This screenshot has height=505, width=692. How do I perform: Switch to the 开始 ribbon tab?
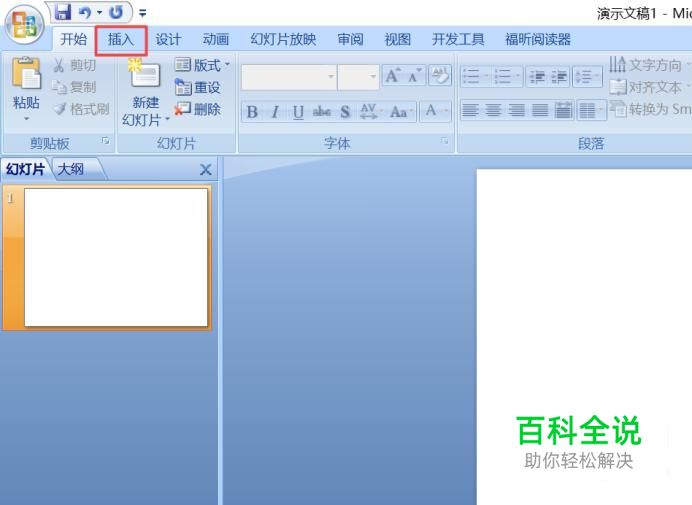pyautogui.click(x=74, y=39)
